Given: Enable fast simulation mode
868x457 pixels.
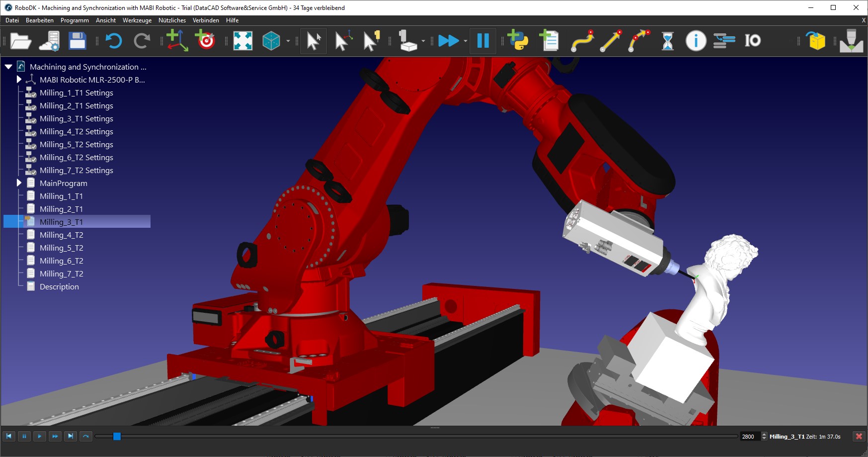Looking at the screenshot, I should point(450,41).
